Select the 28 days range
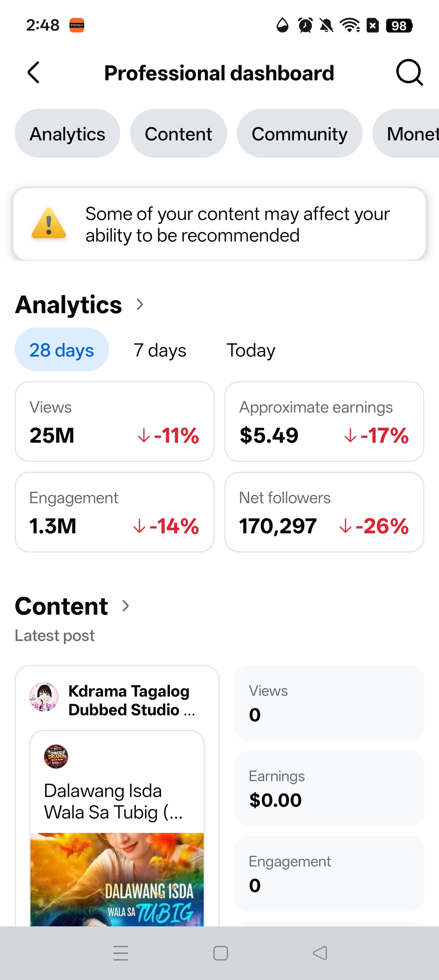The width and height of the screenshot is (439, 980). point(62,349)
